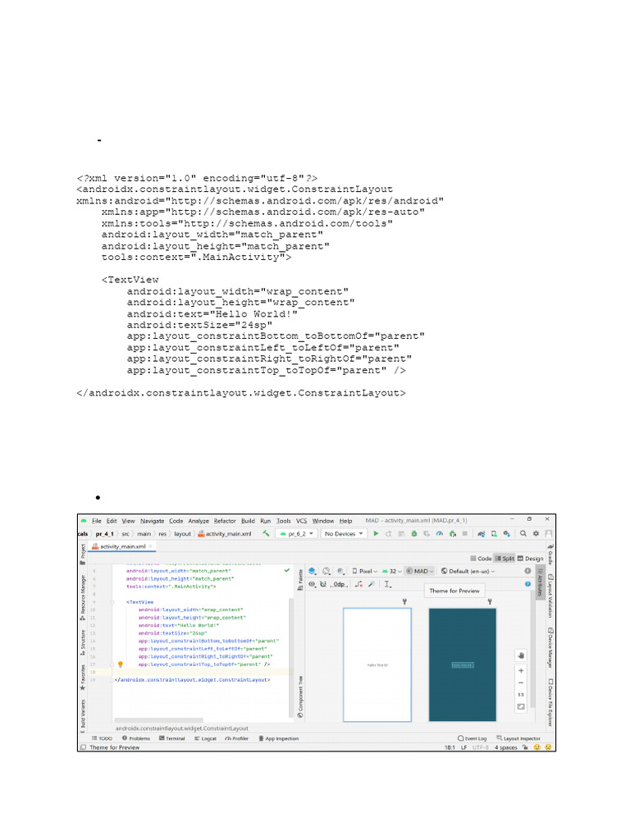630x840 pixels.
Task: Click the Search Everywhere magnifier icon
Action: point(523,533)
